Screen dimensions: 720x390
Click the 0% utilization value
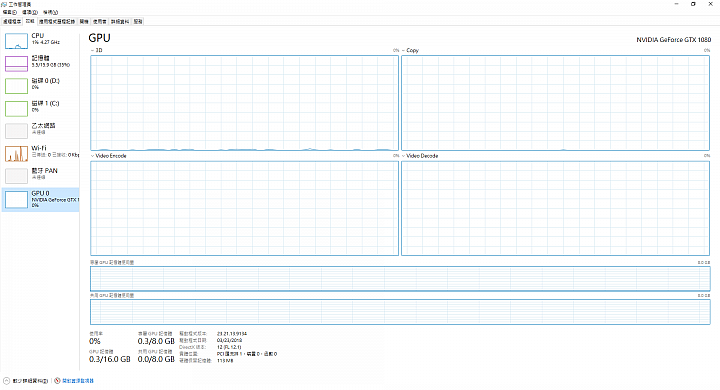95,341
